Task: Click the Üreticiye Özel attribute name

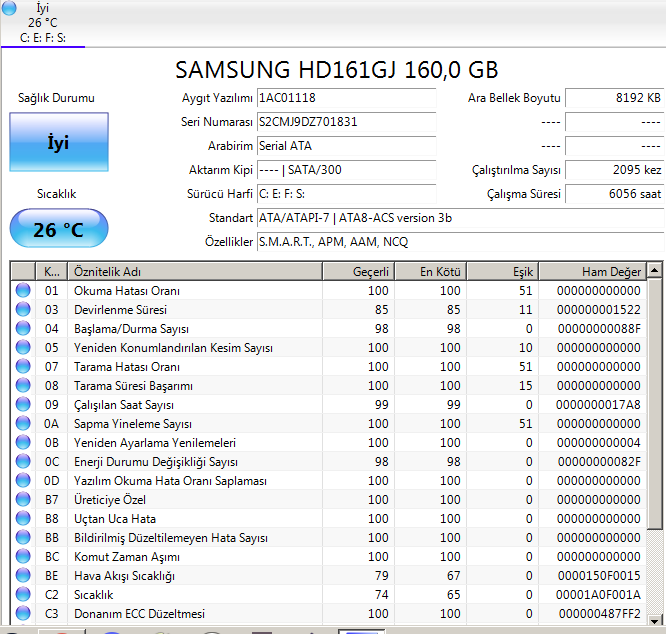Action: tap(110, 500)
